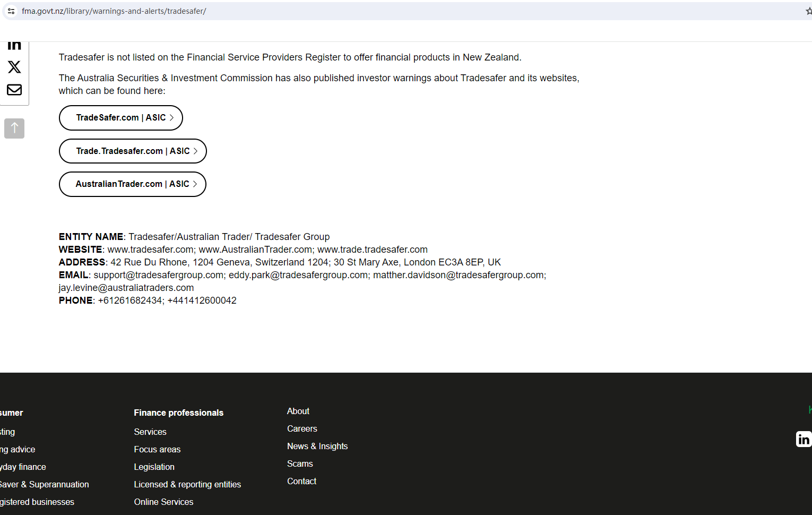Open site information icon in address bar
812x515 pixels.
11,11
